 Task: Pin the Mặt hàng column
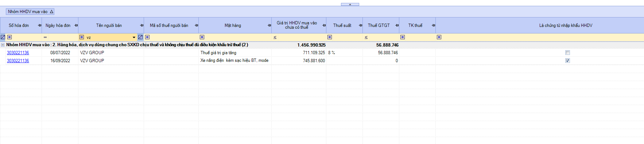(269, 25)
